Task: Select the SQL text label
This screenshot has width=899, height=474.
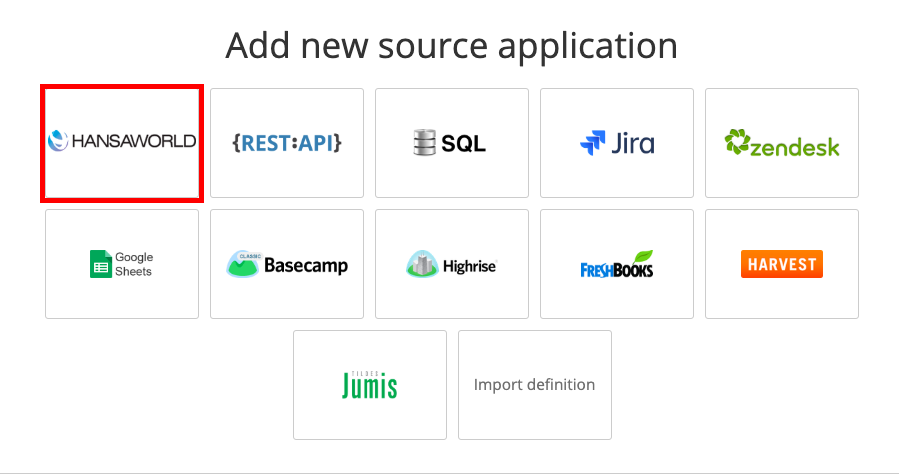Action: pyautogui.click(x=463, y=144)
